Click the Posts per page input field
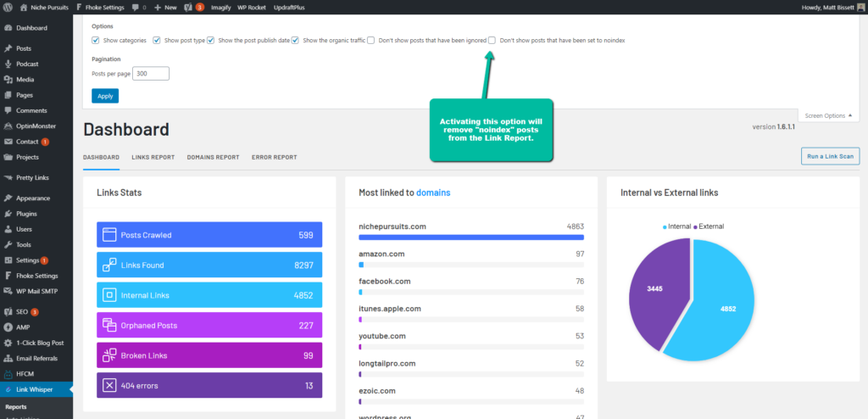The image size is (868, 419). point(151,74)
